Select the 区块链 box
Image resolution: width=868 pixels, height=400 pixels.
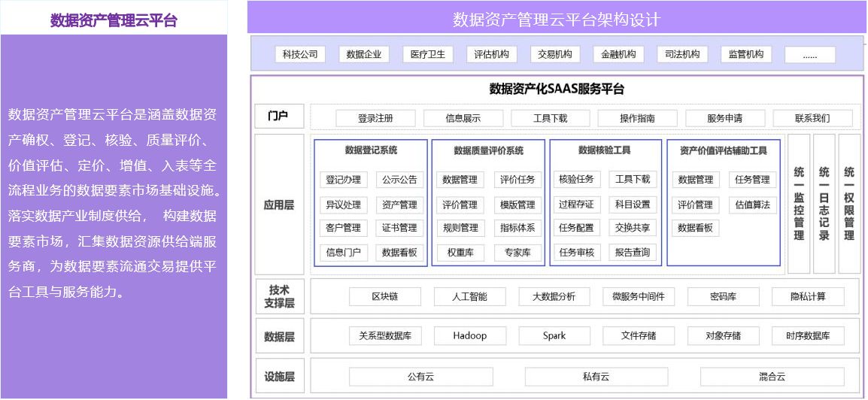(x=384, y=296)
